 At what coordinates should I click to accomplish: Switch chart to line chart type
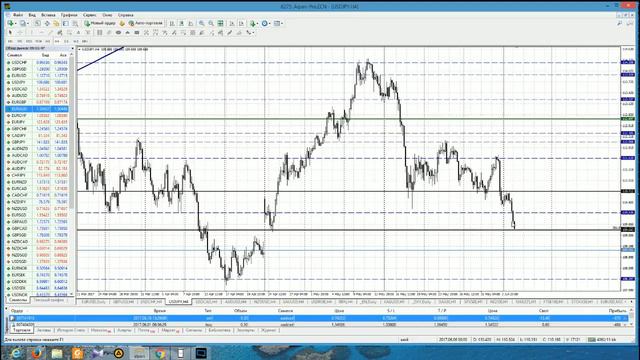pos(191,23)
